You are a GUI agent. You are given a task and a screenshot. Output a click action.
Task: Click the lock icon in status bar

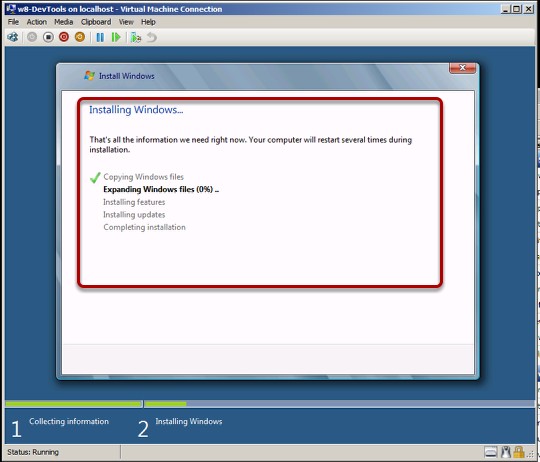(x=519, y=452)
